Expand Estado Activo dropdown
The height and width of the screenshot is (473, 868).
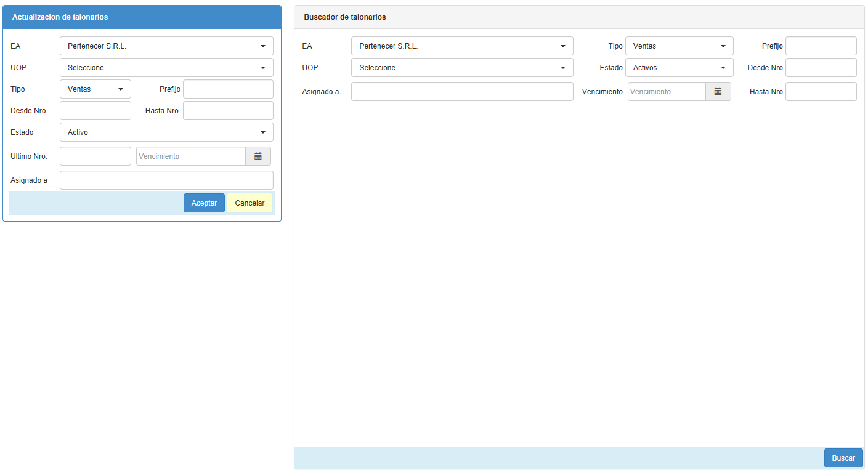click(x=166, y=132)
